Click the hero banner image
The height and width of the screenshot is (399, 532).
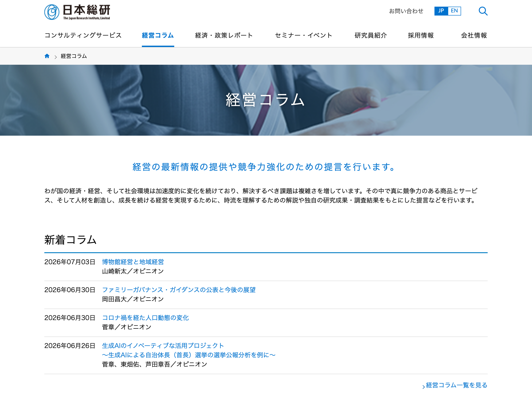point(266,100)
